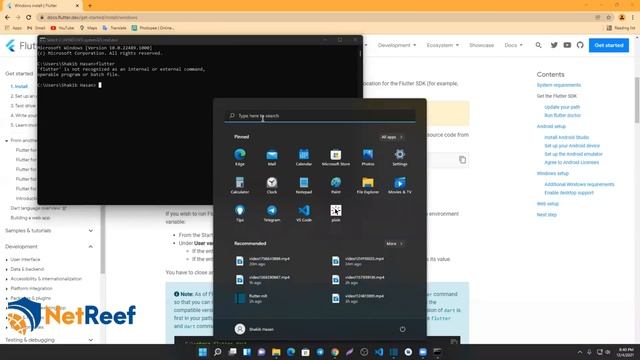Open the plink pinned app
Viewport: 640px width, 360px height.
click(x=336, y=213)
